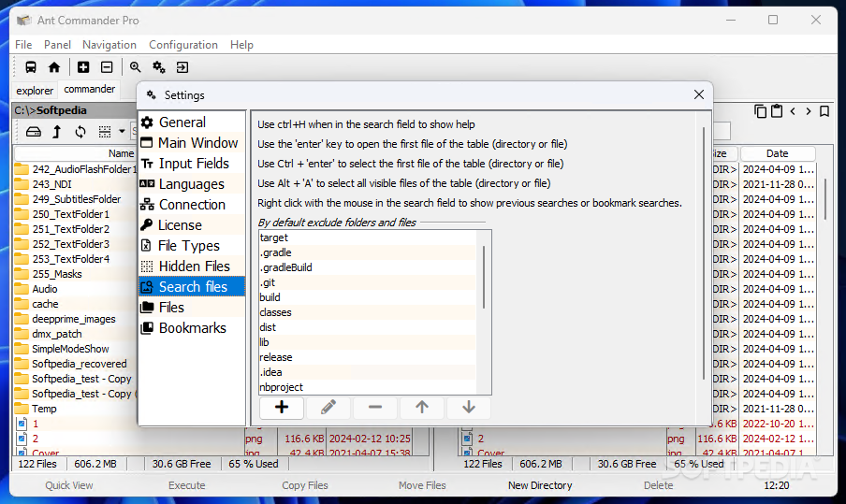Open the Panel menu
The height and width of the screenshot is (504, 846).
click(57, 45)
